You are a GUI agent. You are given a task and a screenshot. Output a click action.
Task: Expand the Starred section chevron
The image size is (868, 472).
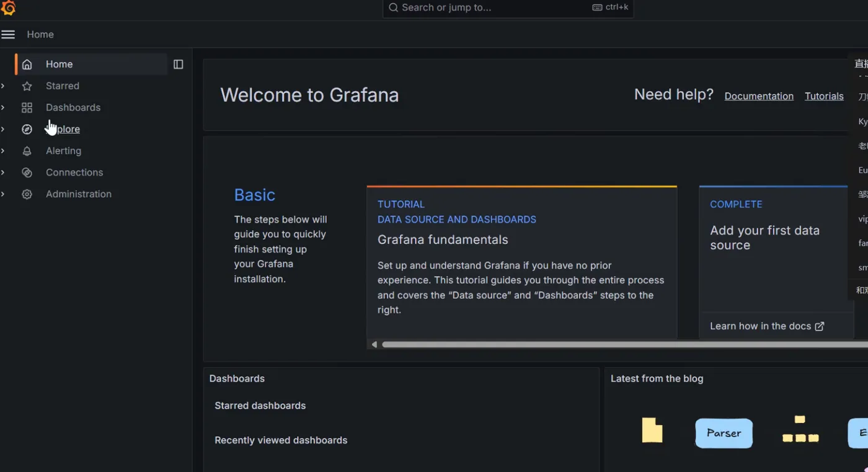[x=3, y=86]
